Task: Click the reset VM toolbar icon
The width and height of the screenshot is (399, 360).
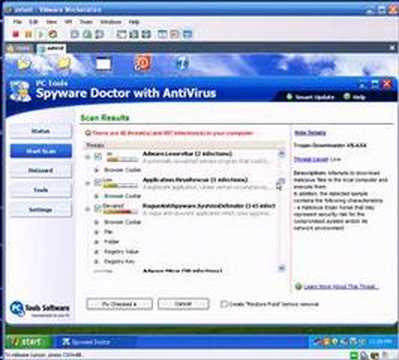Action: click(x=53, y=34)
